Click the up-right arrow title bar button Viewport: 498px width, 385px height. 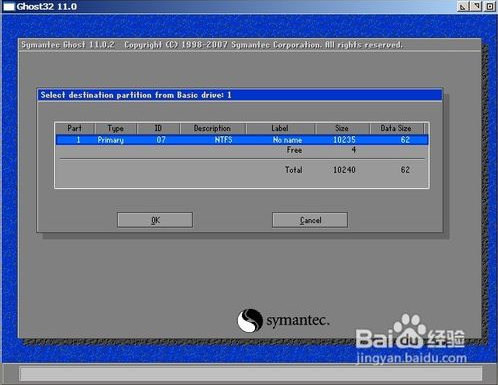(x=476, y=6)
